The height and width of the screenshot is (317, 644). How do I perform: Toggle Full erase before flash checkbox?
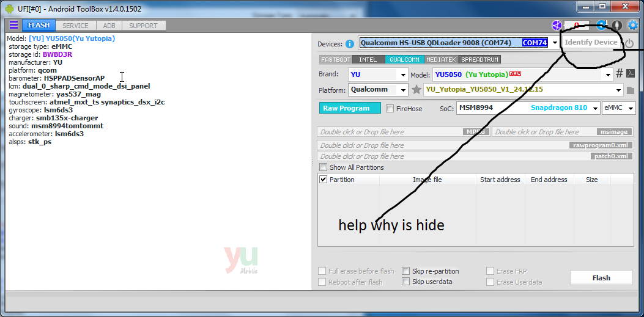[x=322, y=271]
